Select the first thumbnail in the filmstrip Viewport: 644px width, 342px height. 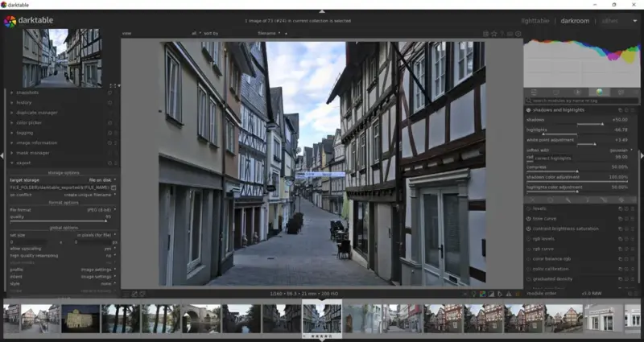pyautogui.click(x=11, y=318)
